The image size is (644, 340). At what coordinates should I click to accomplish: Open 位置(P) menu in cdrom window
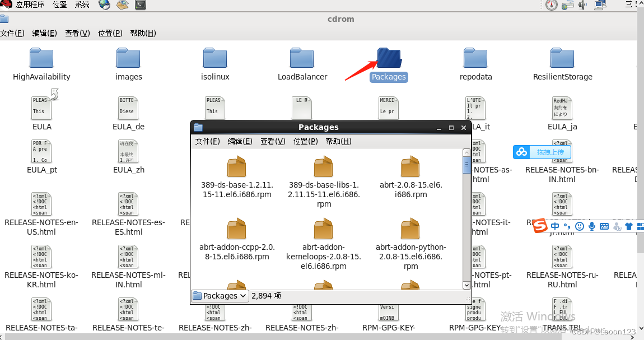pos(110,33)
